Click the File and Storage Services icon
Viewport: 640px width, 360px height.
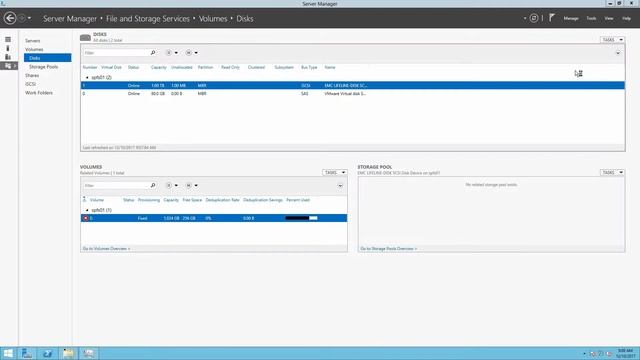[8, 66]
